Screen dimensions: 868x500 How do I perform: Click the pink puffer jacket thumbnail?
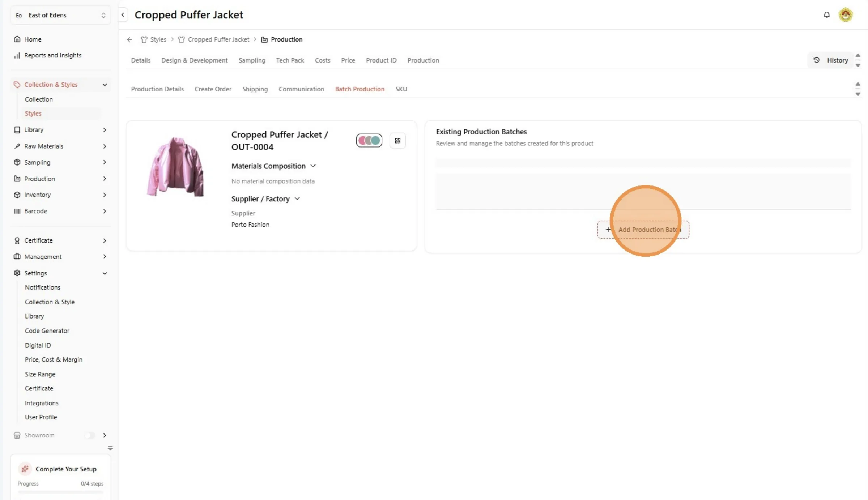pos(175,167)
